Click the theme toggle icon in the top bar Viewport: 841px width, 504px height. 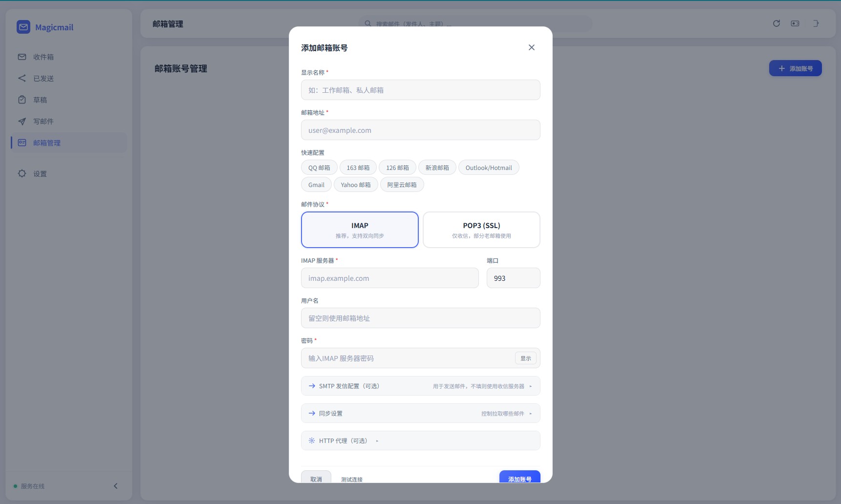point(795,23)
